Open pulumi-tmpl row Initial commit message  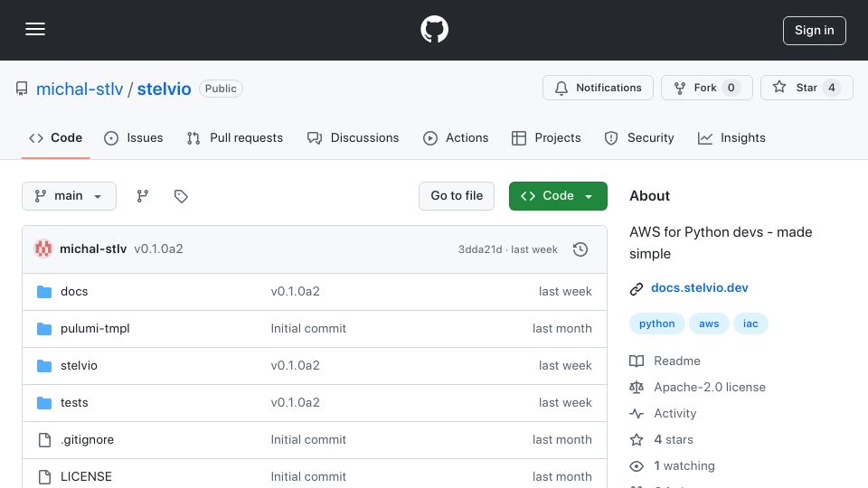pos(308,329)
